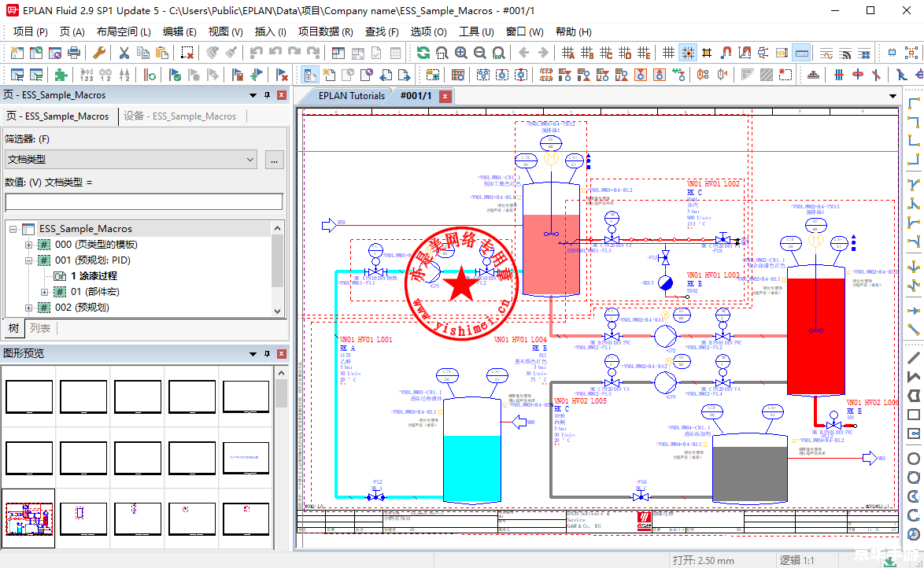Select the circle drawing tool on right toolbar
Image resolution: width=924 pixels, height=568 pixels.
coord(914,459)
